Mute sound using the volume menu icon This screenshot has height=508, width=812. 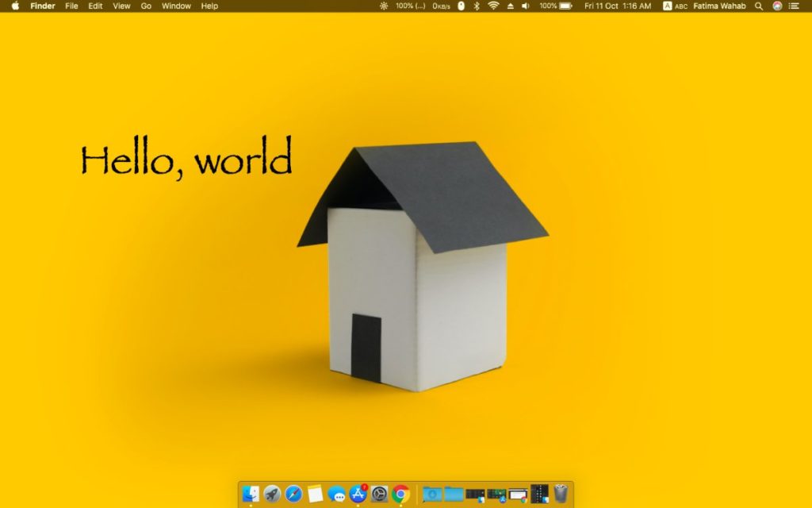click(x=527, y=6)
